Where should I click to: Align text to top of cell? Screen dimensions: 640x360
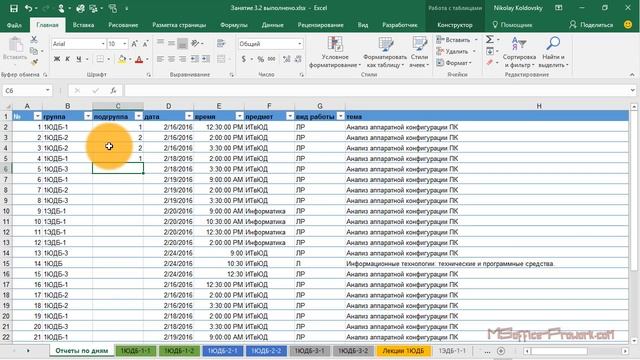160,43
